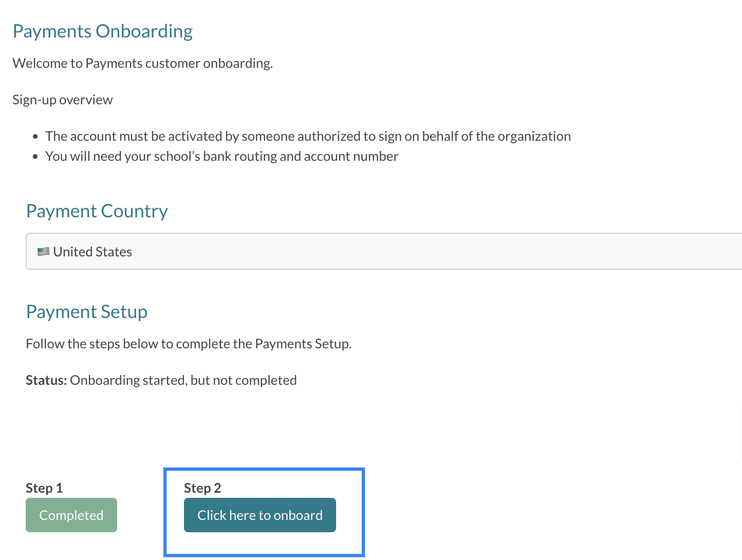Select the Payment Country section heading

[97, 211]
